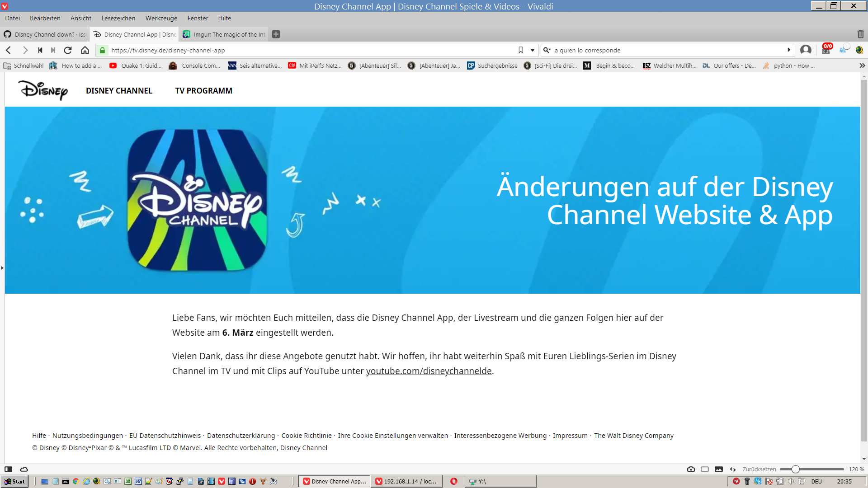The image size is (868, 488).
Task: Go back to previous page
Action: pos(9,50)
